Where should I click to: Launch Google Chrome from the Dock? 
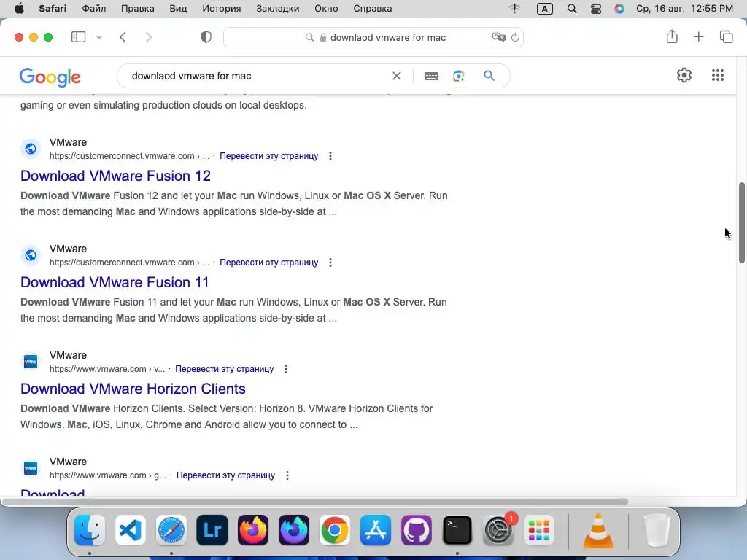click(334, 530)
